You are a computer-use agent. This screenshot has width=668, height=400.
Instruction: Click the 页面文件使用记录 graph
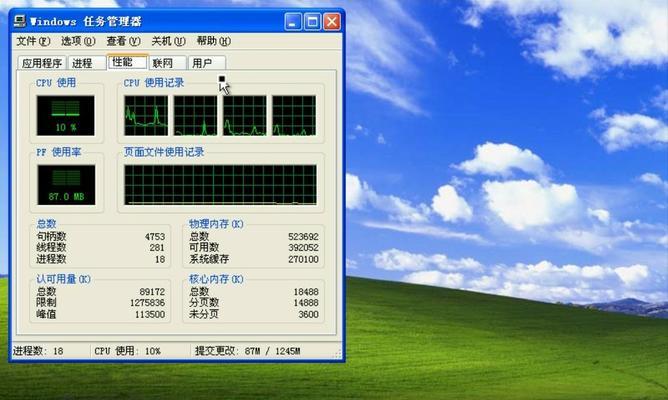(x=220, y=185)
